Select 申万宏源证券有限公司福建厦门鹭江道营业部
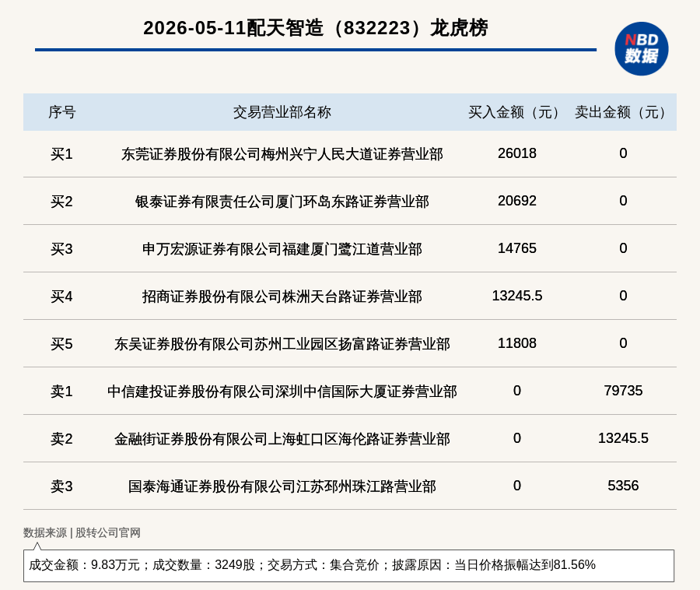This screenshot has height=590, width=700. pos(282,249)
